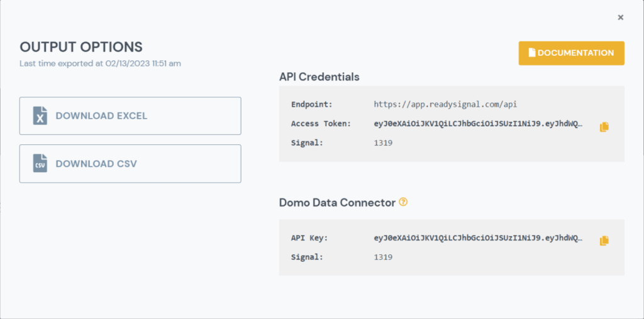Screen dimensions: 644x319
Task: Copy the Domo API Key to clipboard
Action: 604,241
